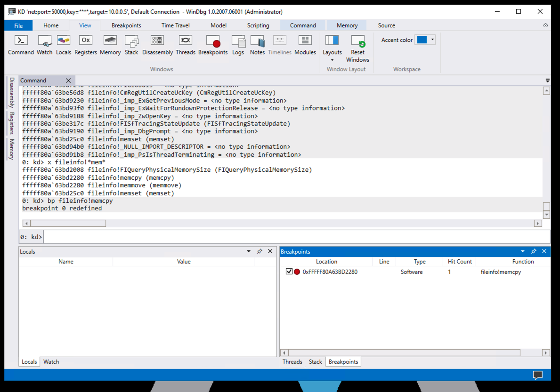
Task: Switch to the Watch tab at bottom
Action: [51, 361]
